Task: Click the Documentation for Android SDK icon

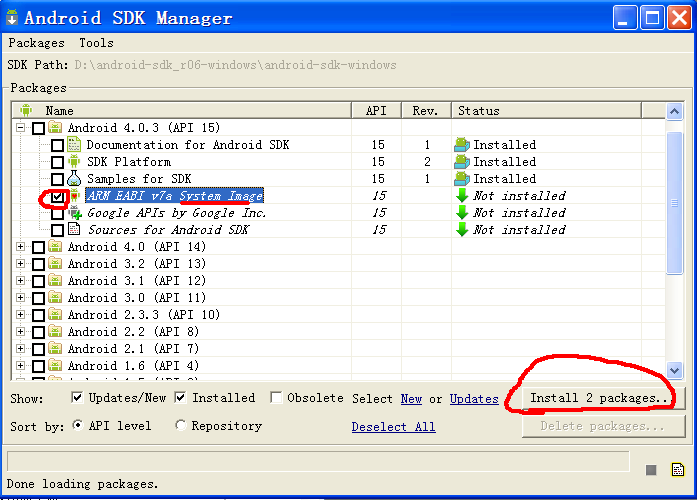Action: point(74,145)
